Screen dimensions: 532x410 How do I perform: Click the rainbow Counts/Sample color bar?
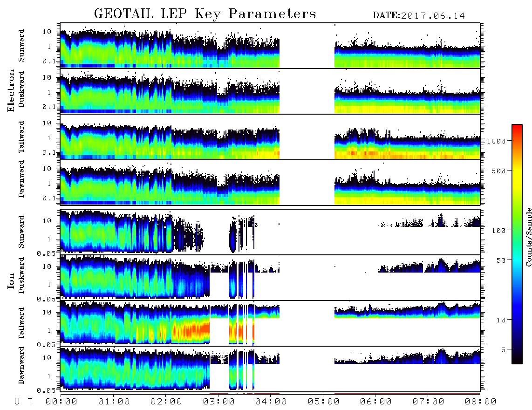pos(517,244)
